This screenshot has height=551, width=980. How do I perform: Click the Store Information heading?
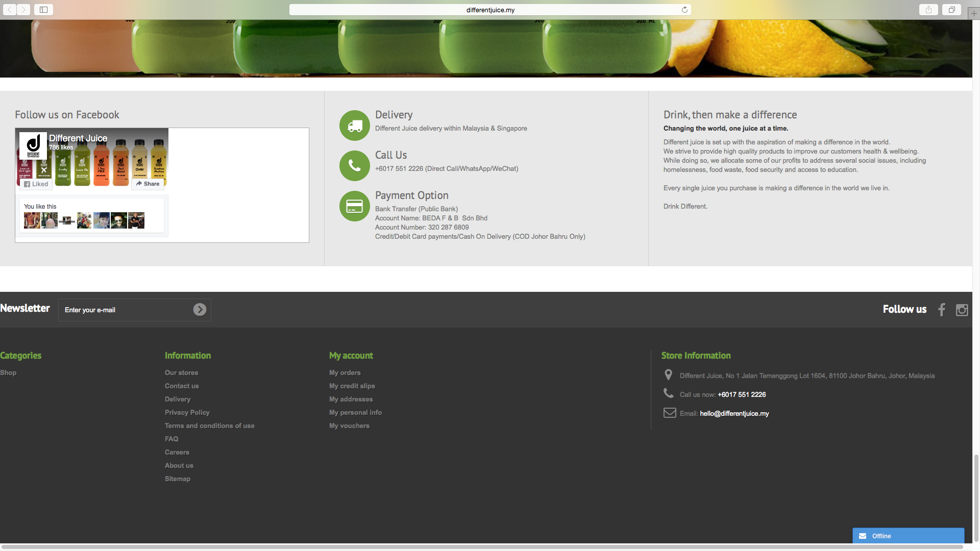[x=696, y=356]
